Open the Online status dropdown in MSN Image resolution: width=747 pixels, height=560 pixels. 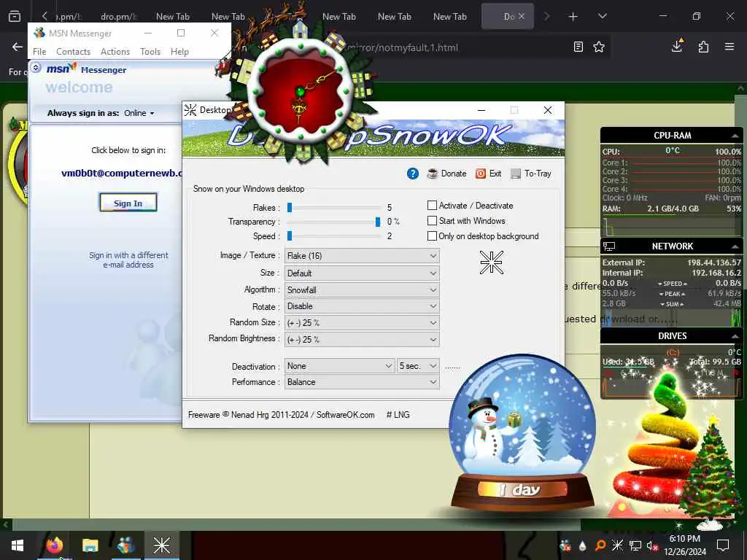tap(139, 113)
